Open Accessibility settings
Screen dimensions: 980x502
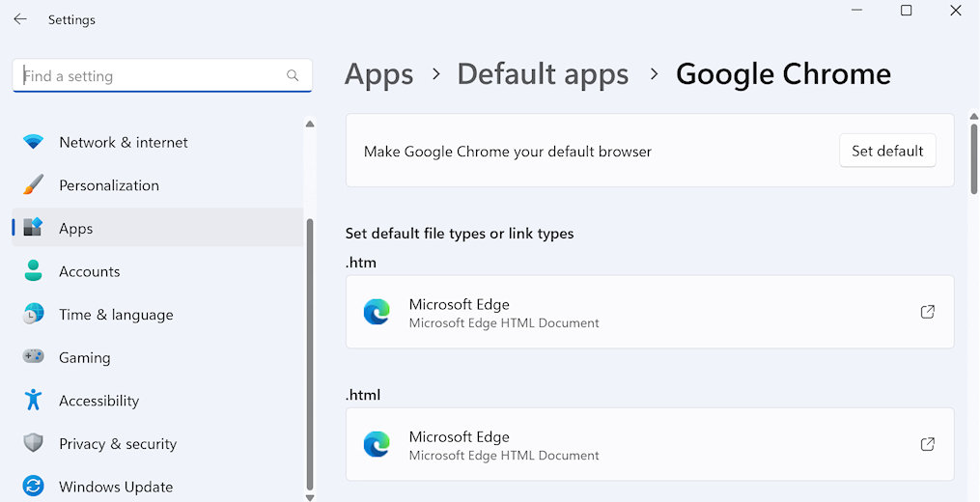157,401
